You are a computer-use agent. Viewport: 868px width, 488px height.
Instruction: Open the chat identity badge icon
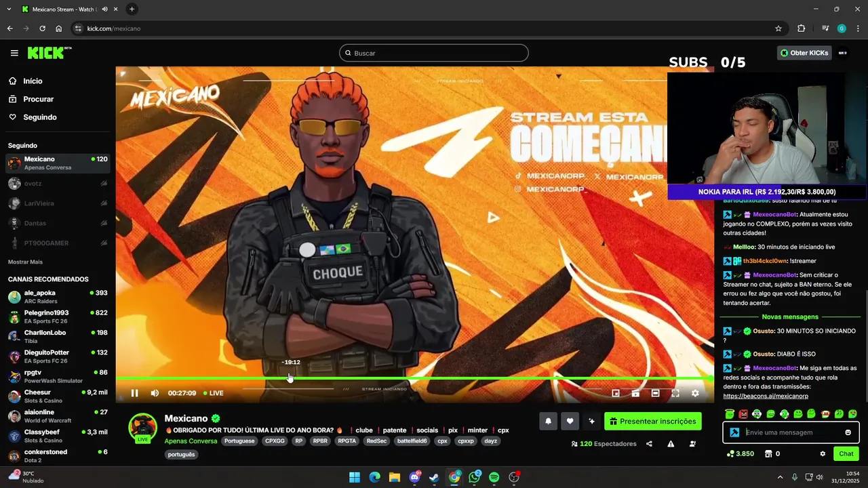[x=734, y=432]
